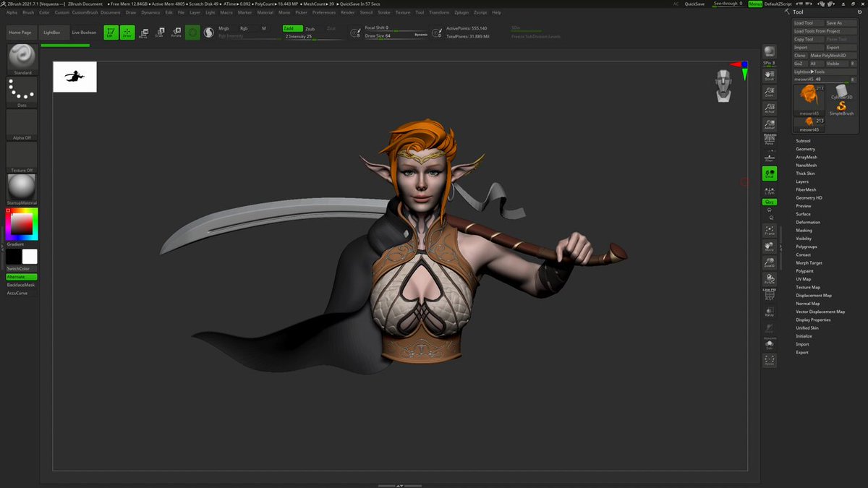The image size is (868, 488).
Task: Open the Zplugin menu
Action: [461, 12]
